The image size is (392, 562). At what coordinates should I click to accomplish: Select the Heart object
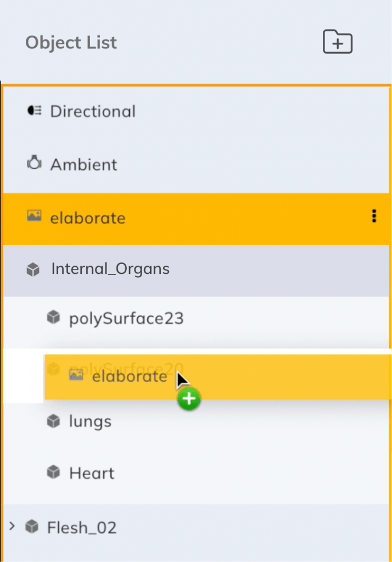tap(91, 472)
